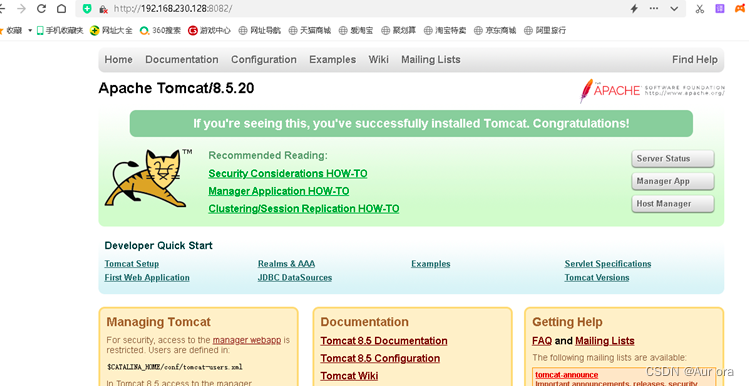Click the Apache Tomcat/8.5.20 heading
This screenshot has width=749, height=386.
(176, 88)
